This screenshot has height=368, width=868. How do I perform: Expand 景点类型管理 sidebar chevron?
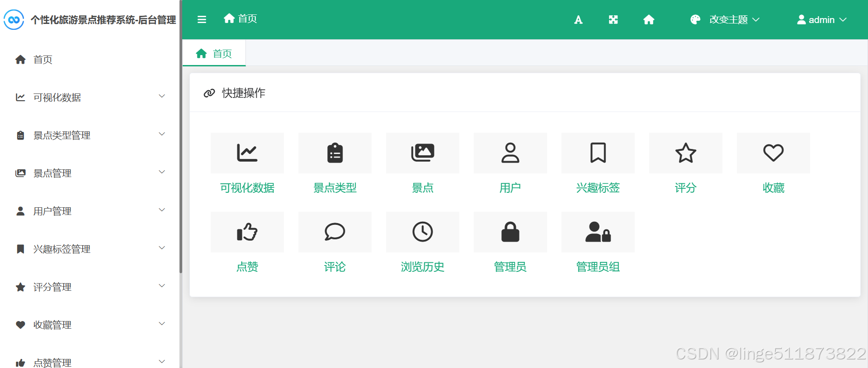[162, 134]
